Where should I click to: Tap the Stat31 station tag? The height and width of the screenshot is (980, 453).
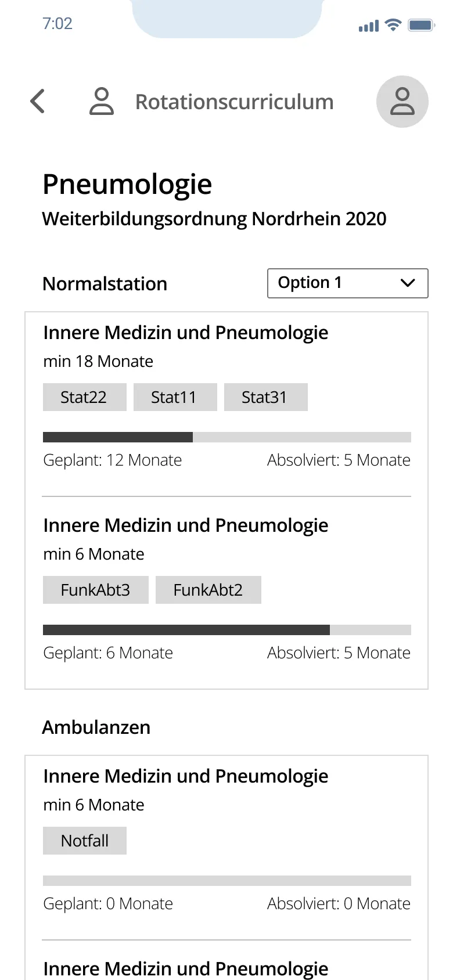[265, 397]
